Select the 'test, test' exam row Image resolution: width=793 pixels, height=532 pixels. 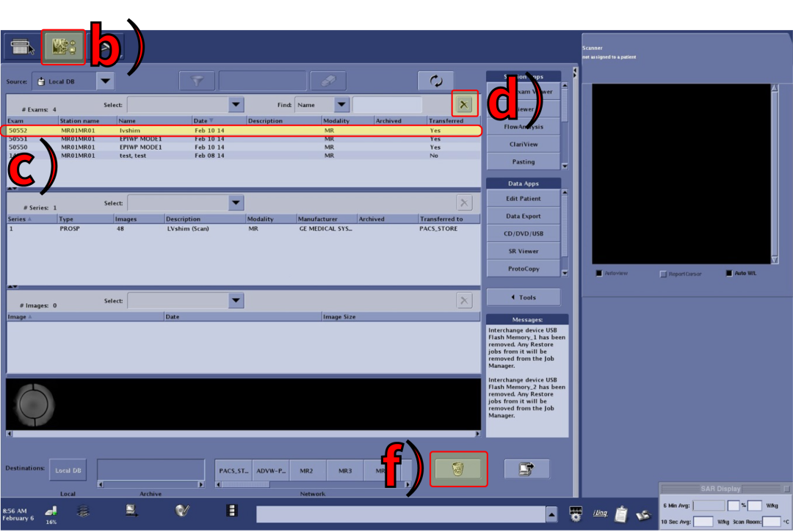coord(243,156)
